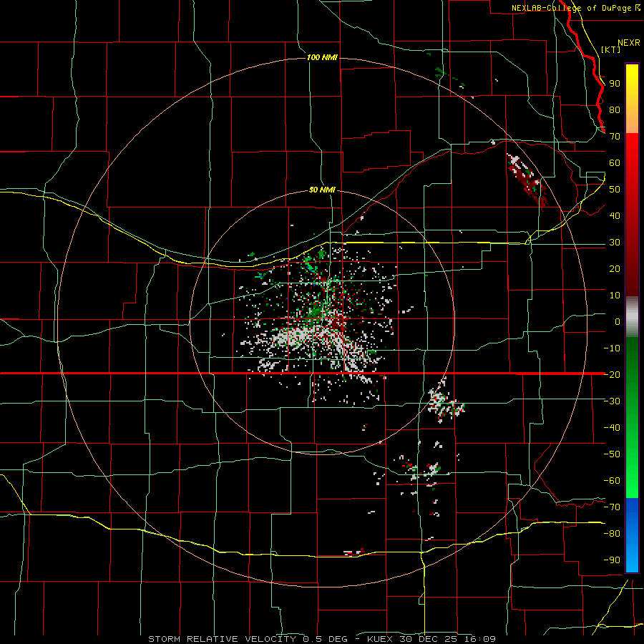Click the 0 value on velocity scale

pos(618,321)
